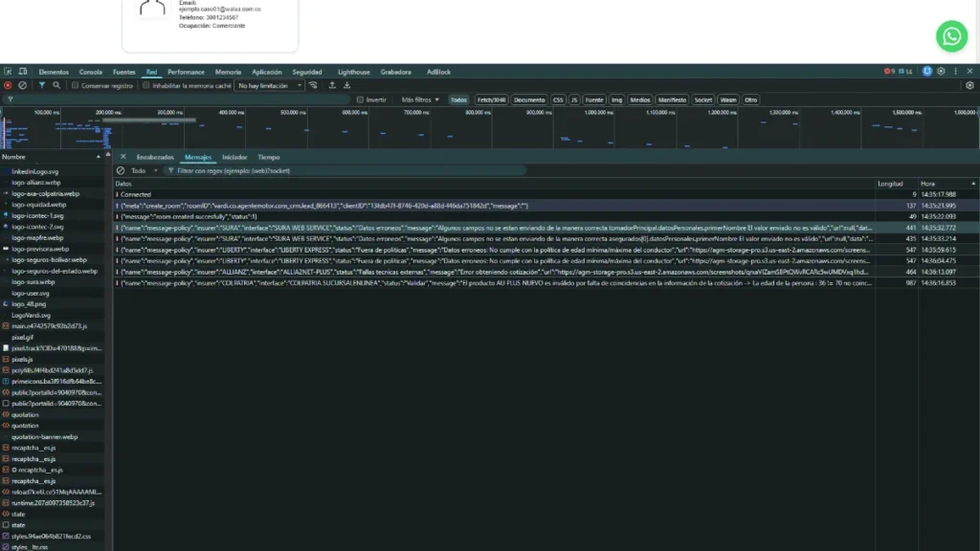Select the room created succesfully message
The width and height of the screenshot is (980, 551).
click(x=545, y=217)
